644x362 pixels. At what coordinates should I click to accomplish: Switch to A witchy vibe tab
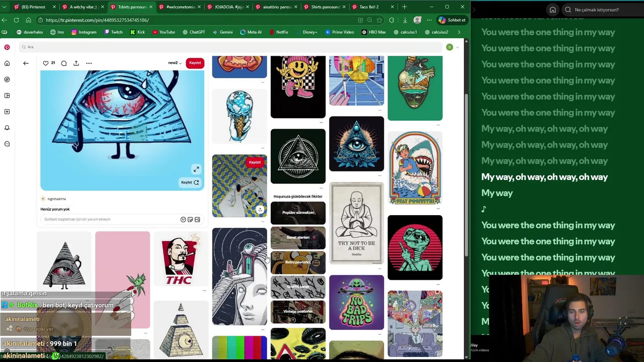(x=83, y=7)
